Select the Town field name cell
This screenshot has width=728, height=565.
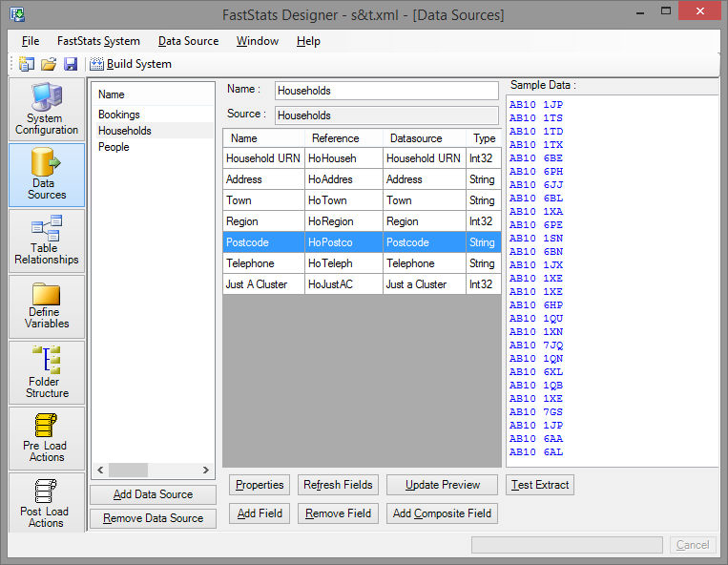pos(263,200)
